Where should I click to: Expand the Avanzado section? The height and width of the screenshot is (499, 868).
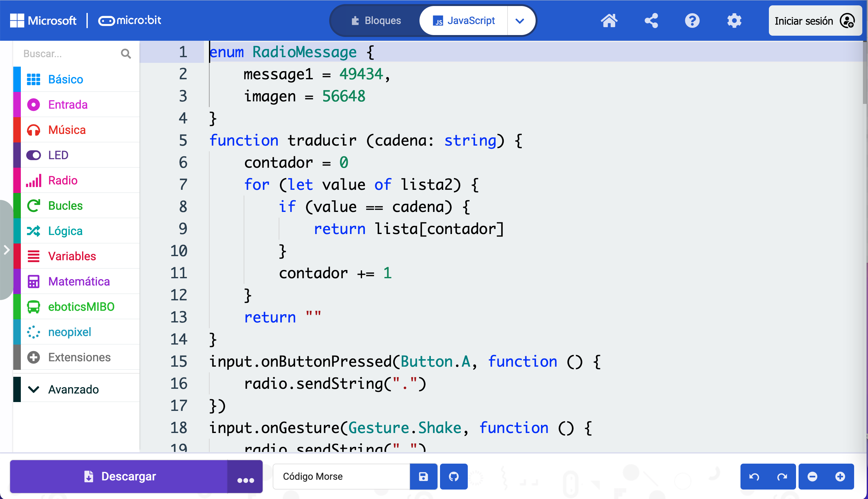[x=73, y=389]
